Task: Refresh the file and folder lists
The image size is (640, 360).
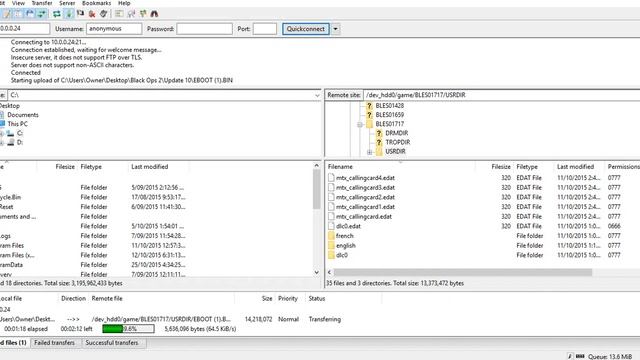Action: [56, 14]
